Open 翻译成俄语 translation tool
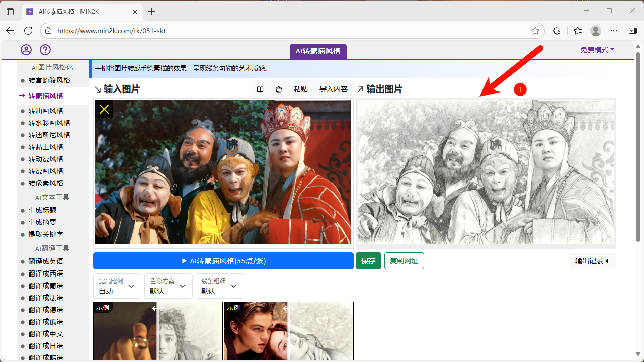Viewport: 644px width, 362px height. click(46, 322)
